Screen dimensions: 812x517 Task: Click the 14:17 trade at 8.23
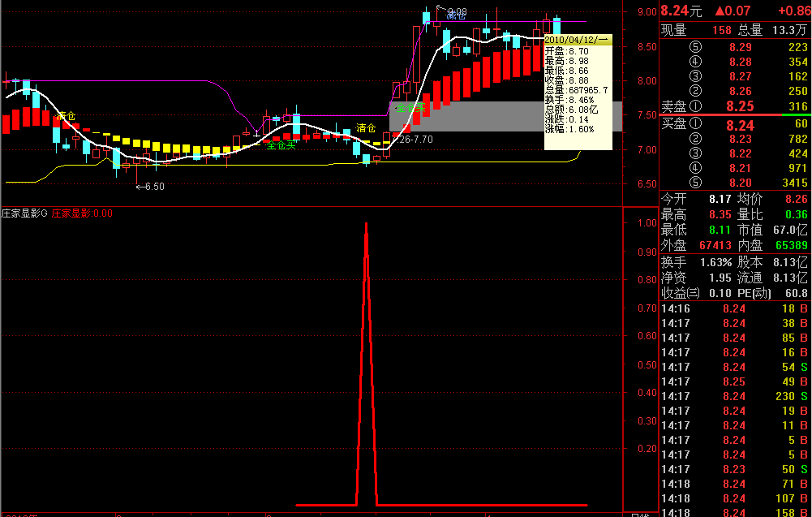click(734, 469)
